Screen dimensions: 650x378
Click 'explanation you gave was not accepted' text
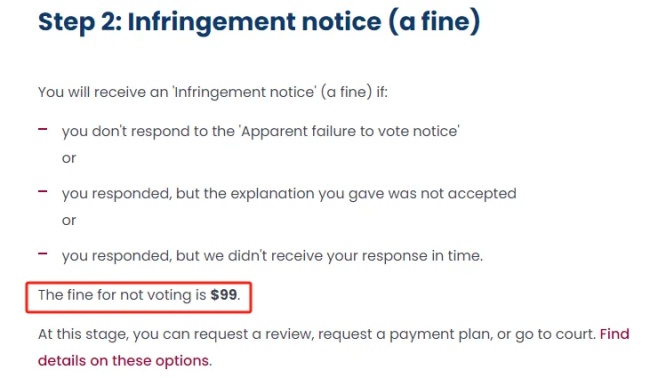coord(374,194)
